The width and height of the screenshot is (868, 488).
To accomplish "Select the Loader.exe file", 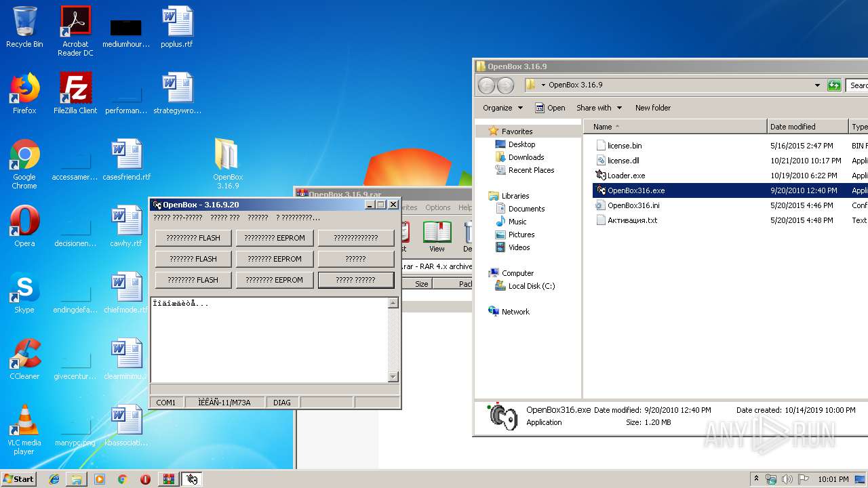I will tap(626, 176).
